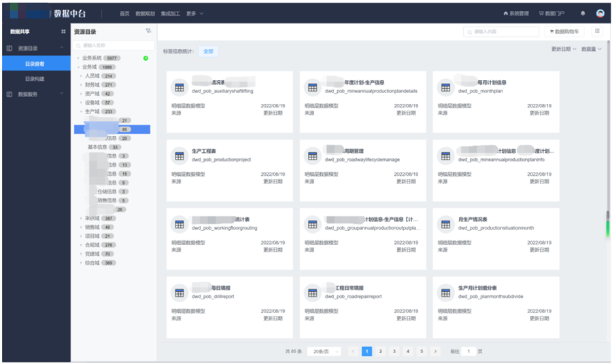Go to page 3 in pagination
Screen dimensions: 612x364
tap(394, 351)
